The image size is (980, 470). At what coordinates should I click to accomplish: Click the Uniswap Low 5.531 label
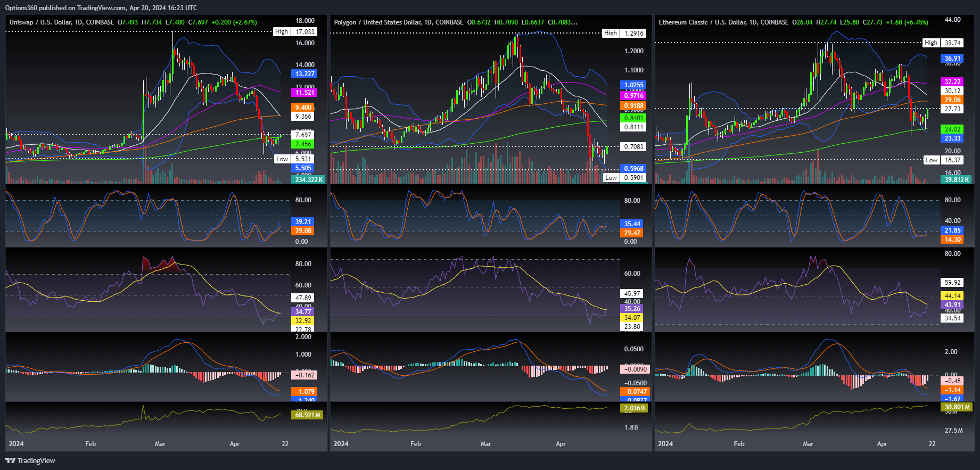(x=294, y=159)
